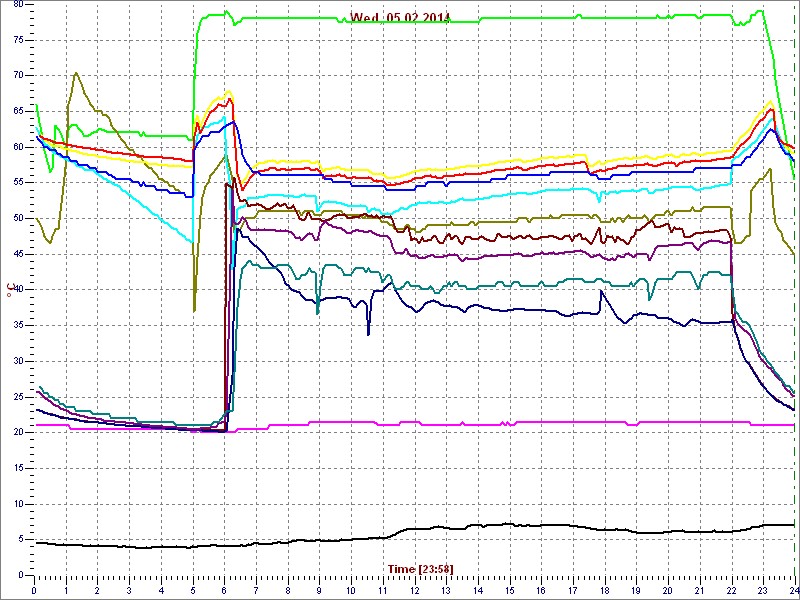Image resolution: width=800 pixels, height=600 pixels.
Task: Click the Time [23:58] axis label
Action: point(420,568)
